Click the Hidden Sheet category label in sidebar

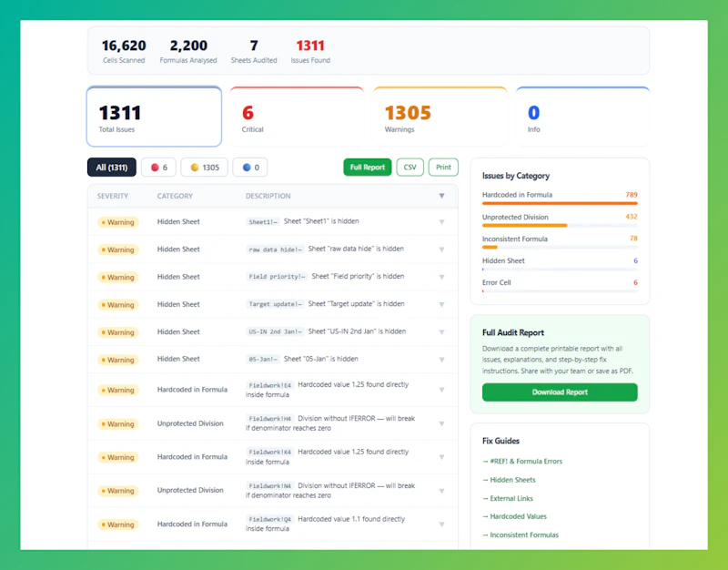(503, 260)
